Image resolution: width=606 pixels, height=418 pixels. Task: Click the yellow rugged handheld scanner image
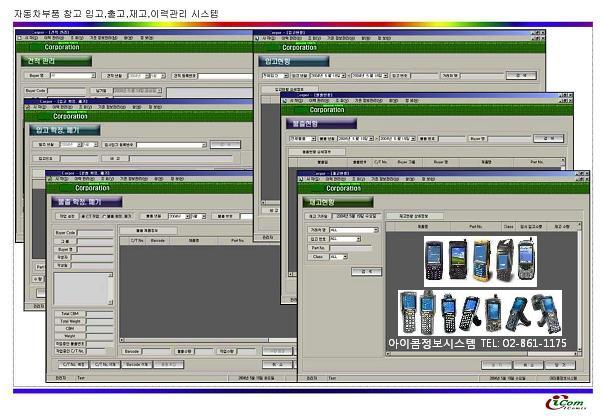pyautogui.click(x=481, y=260)
